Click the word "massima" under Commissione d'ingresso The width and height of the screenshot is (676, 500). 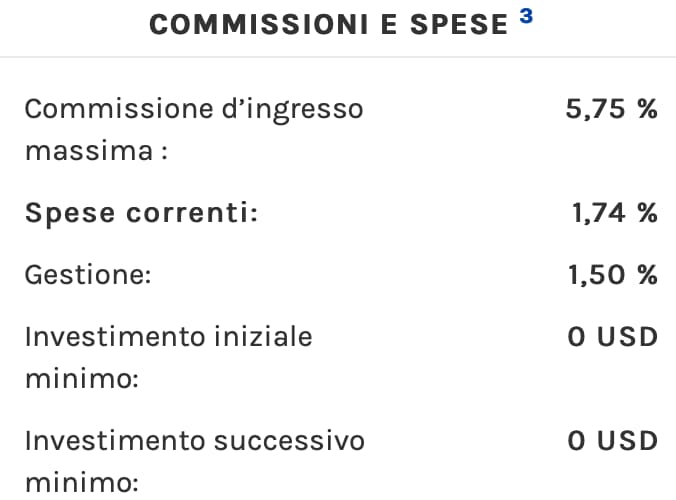point(88,152)
